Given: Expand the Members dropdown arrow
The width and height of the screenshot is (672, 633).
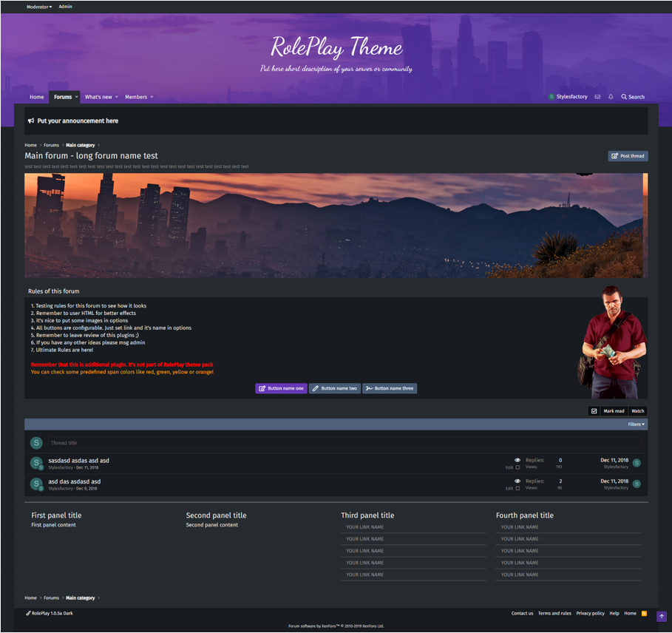Looking at the screenshot, I should (x=152, y=98).
